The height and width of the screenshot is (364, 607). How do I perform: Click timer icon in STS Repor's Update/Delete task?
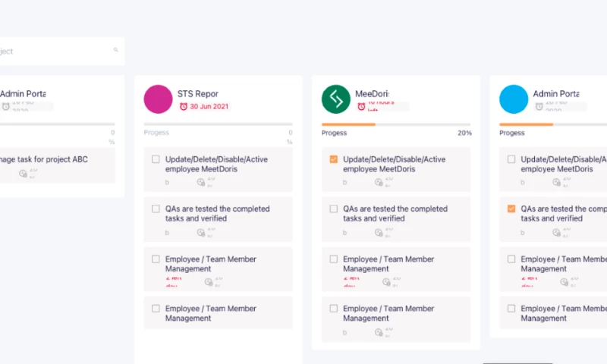coord(201,182)
